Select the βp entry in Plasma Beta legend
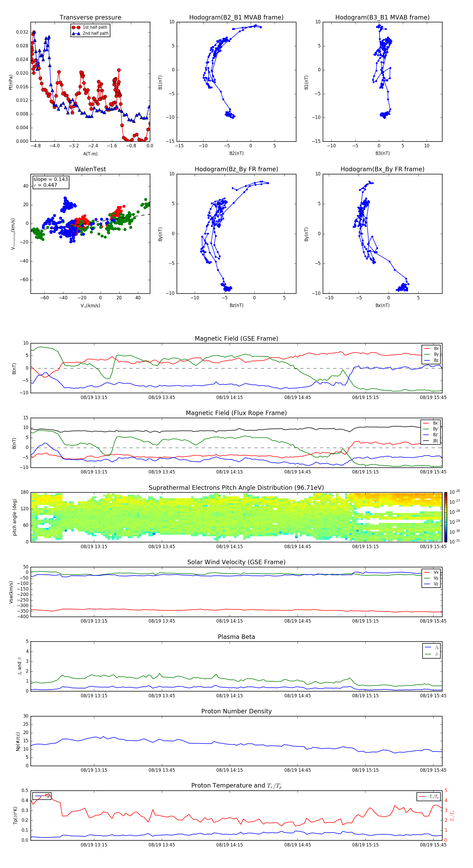Screen dimensions: 473x868 (x=431, y=647)
